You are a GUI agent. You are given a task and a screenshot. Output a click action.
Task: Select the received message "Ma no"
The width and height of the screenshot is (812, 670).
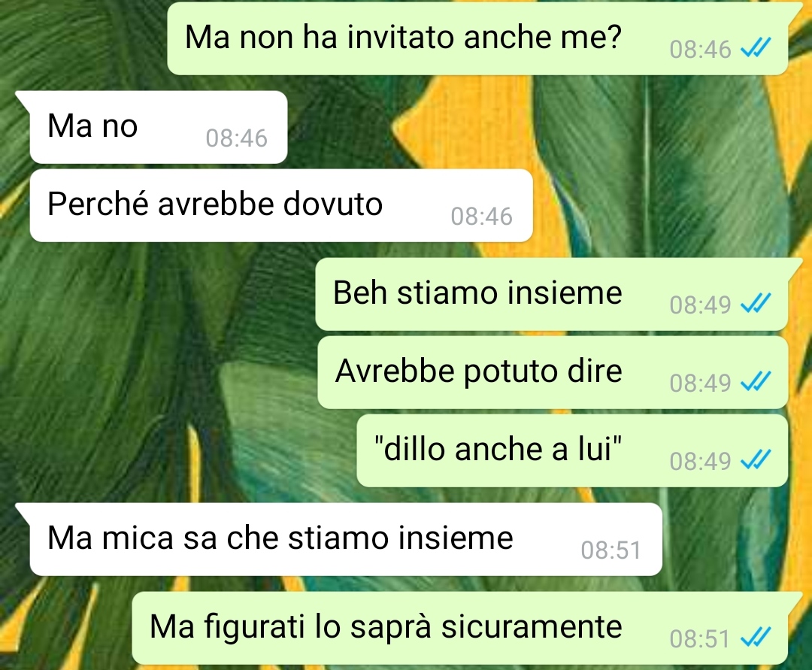pos(159,127)
